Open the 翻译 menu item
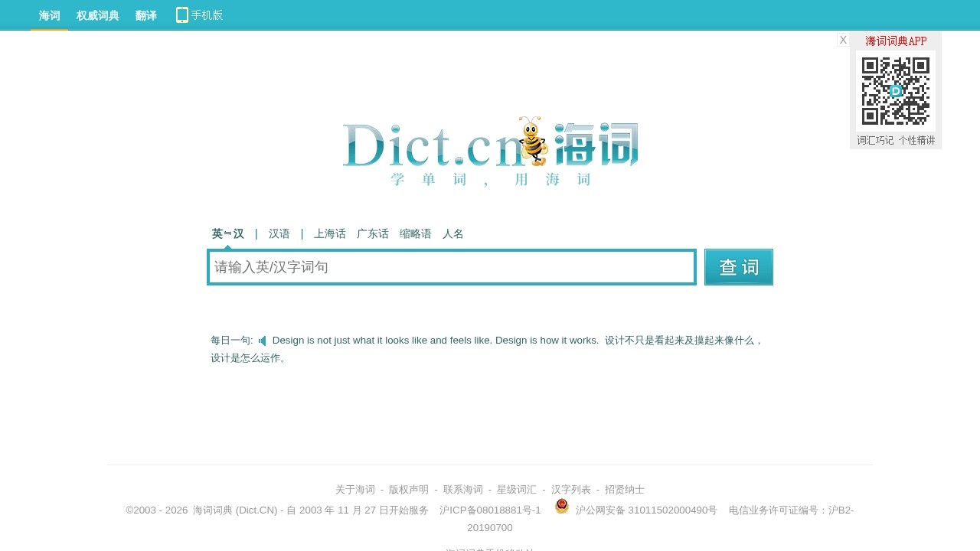The width and height of the screenshot is (980, 551). click(145, 15)
